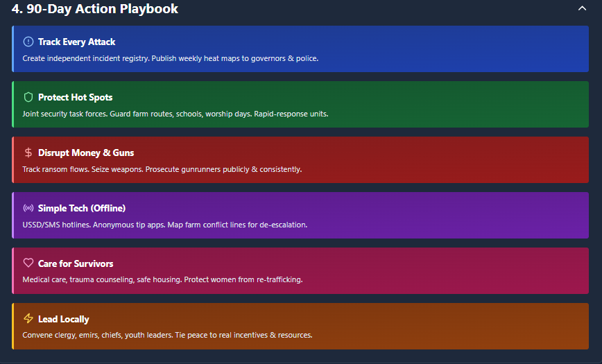Select the 'Track Every Attack' card title
Viewport: 602px width, 364px height.
click(x=76, y=42)
